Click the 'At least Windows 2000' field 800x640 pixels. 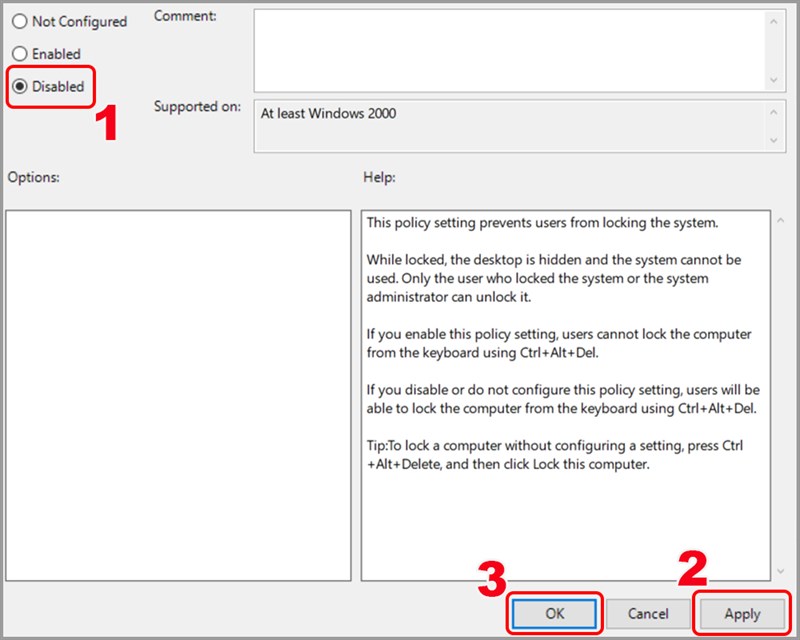tap(328, 114)
